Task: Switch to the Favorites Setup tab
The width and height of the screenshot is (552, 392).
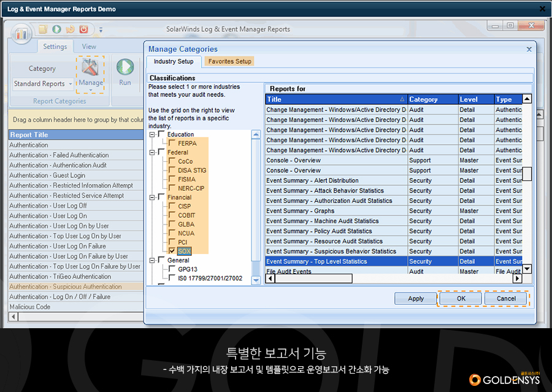Action: [229, 61]
